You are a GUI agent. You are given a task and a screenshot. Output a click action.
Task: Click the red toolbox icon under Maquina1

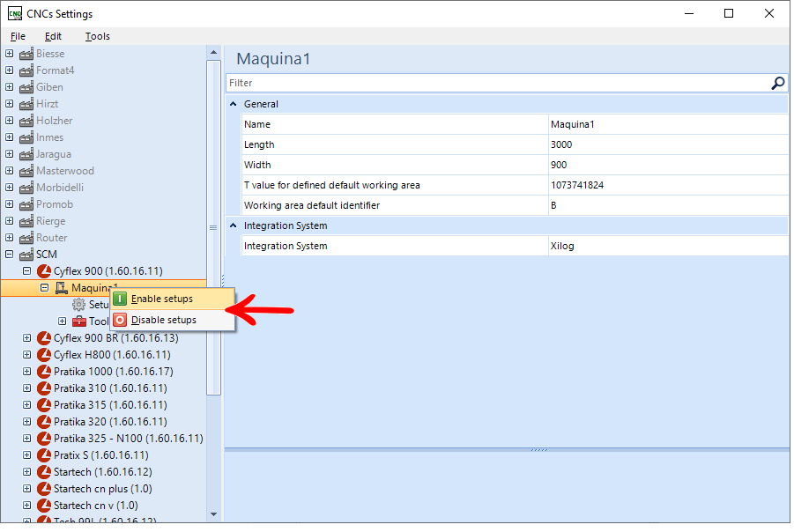point(79,321)
